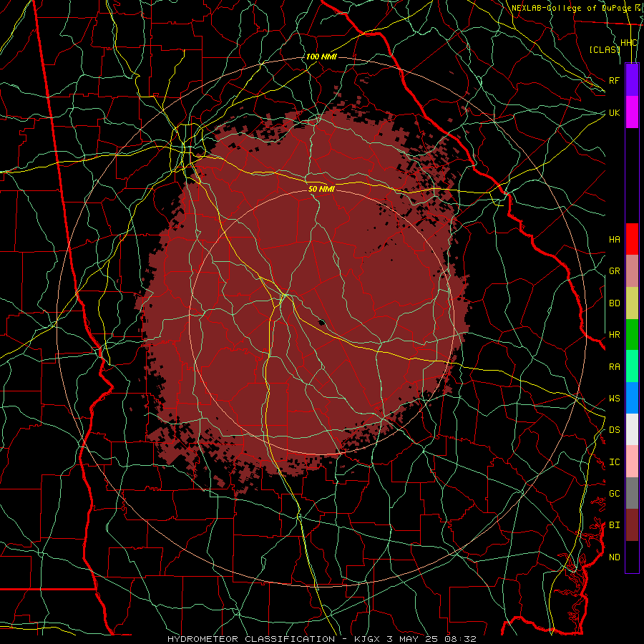The height and width of the screenshot is (644, 644).
Task: Click the WS blue legend swatch
Action: (632, 398)
